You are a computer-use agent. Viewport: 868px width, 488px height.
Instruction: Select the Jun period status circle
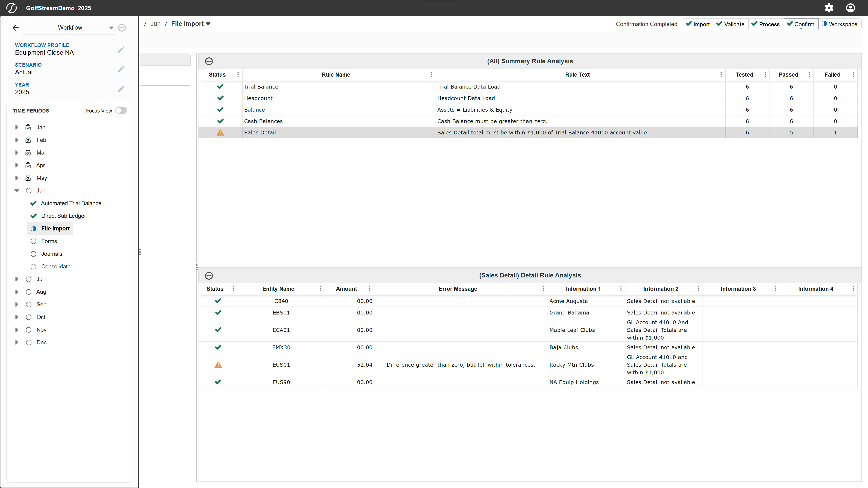[29, 191]
